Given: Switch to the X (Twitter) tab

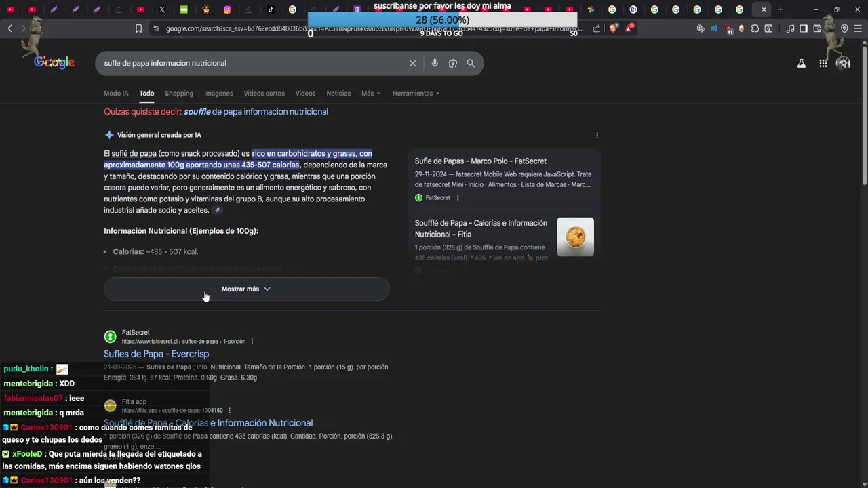Looking at the screenshot, I should pos(162,9).
